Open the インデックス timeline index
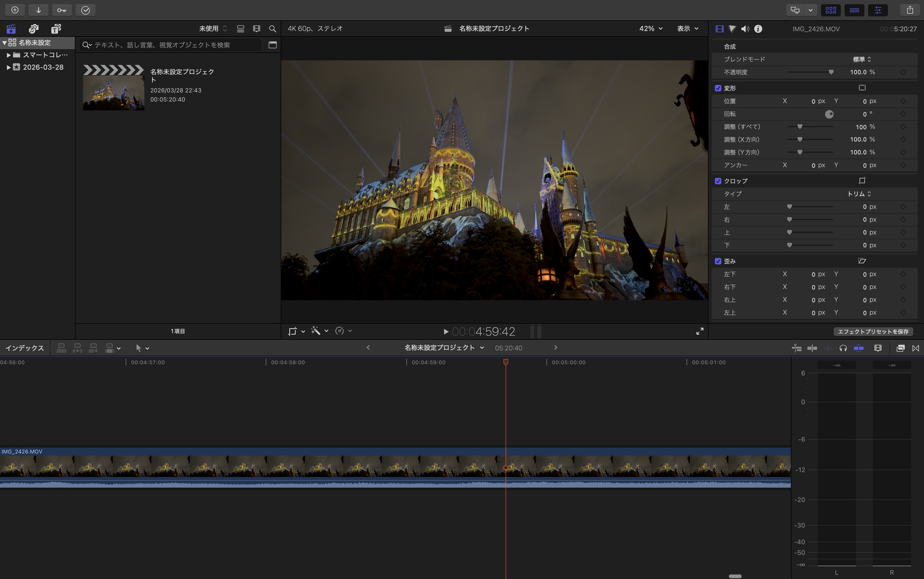Screen dimensions: 924x579 (x=25, y=348)
